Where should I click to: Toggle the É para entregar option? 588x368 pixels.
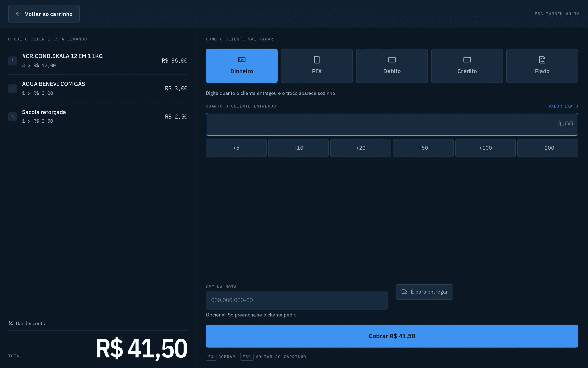pyautogui.click(x=425, y=292)
